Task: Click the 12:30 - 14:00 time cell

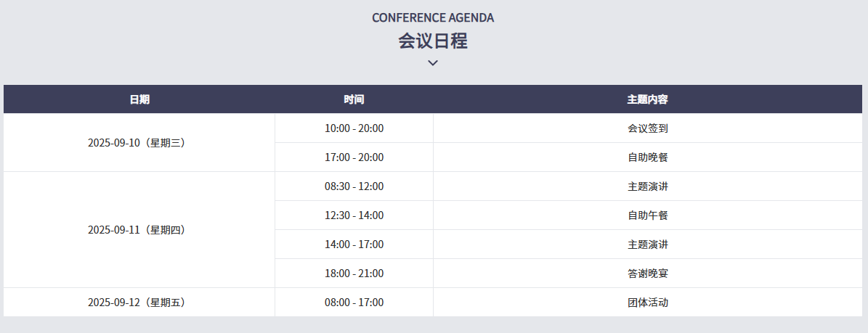Action: (354, 215)
